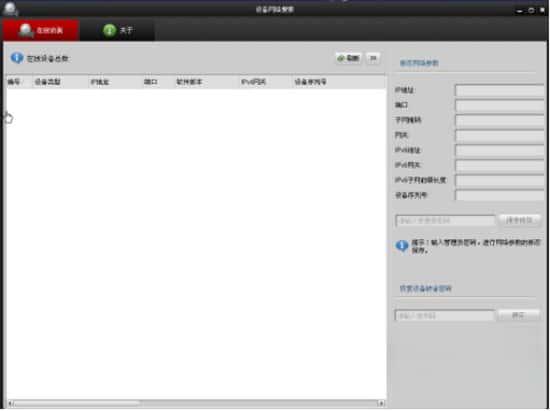
Task: Refresh the online device list
Action: [348, 58]
